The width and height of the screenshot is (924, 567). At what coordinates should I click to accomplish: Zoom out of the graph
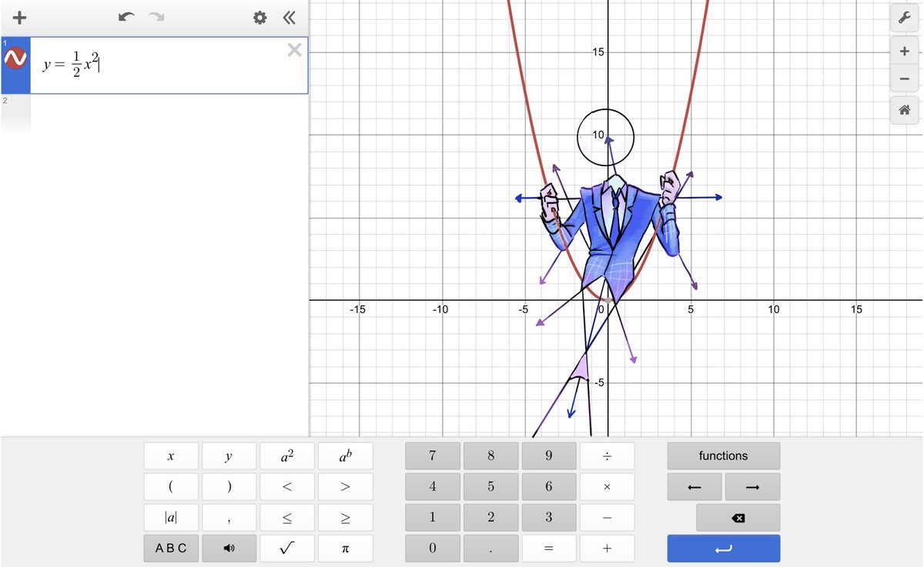click(x=904, y=78)
